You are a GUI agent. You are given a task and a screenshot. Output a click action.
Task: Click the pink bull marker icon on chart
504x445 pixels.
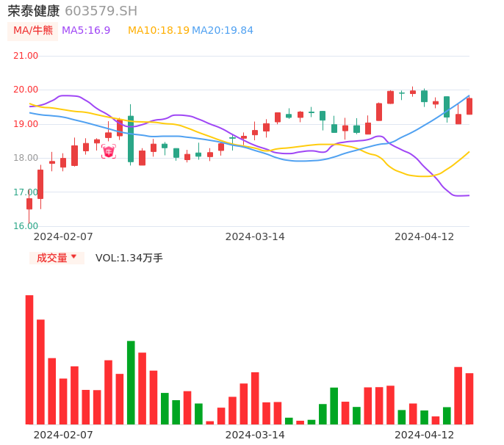[109, 152]
